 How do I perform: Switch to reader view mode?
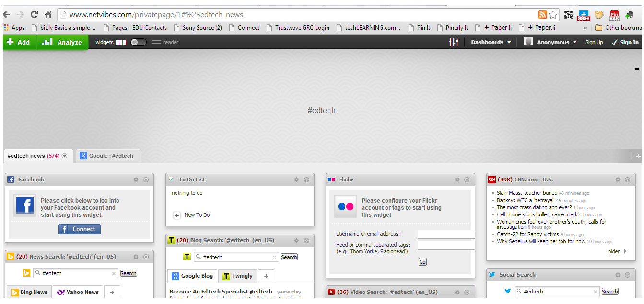[x=165, y=42]
